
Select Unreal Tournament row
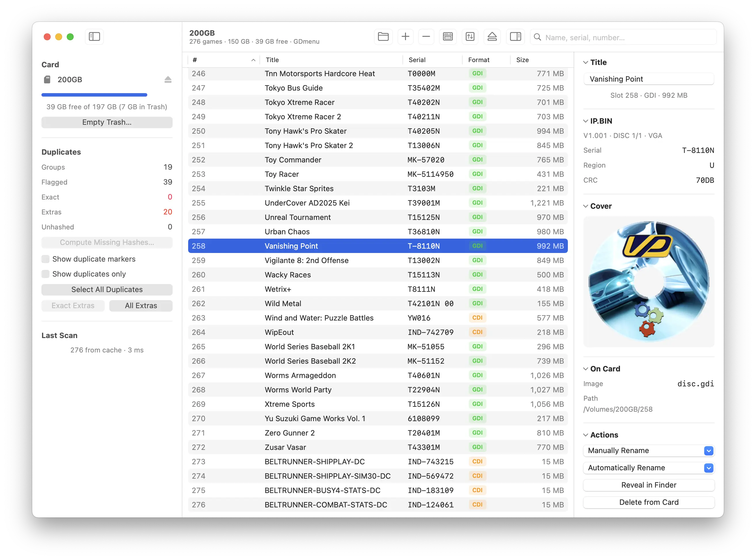coord(377,217)
